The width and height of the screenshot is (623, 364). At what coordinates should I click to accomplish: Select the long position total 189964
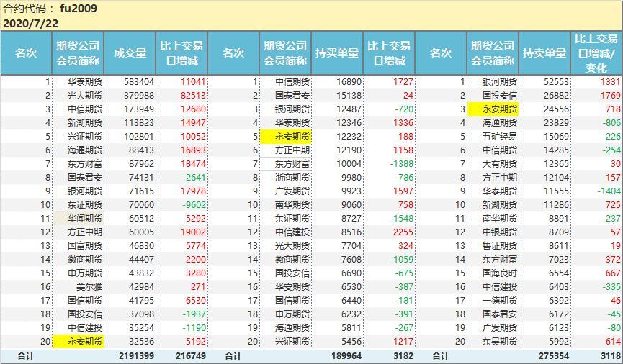point(346,356)
